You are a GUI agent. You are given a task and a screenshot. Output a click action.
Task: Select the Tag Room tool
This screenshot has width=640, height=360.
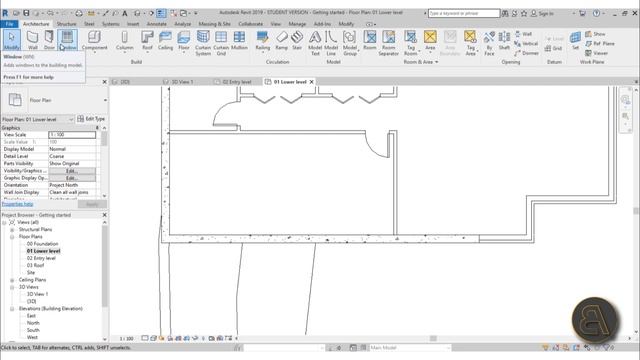(x=411, y=43)
